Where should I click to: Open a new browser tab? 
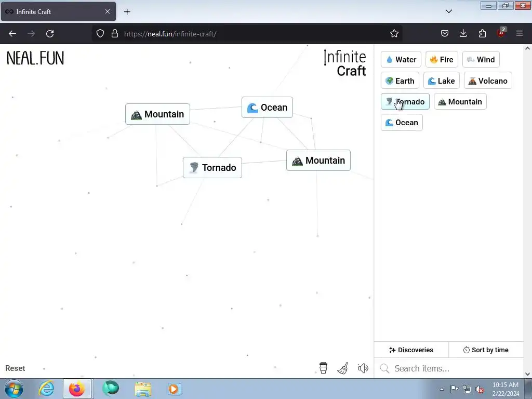127,12
